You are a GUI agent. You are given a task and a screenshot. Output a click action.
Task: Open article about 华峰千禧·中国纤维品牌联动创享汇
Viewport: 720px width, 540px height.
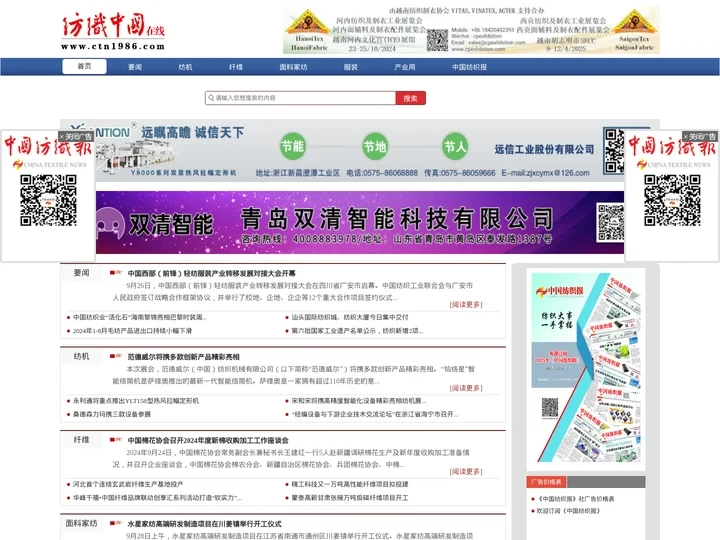pyautogui.click(x=157, y=498)
